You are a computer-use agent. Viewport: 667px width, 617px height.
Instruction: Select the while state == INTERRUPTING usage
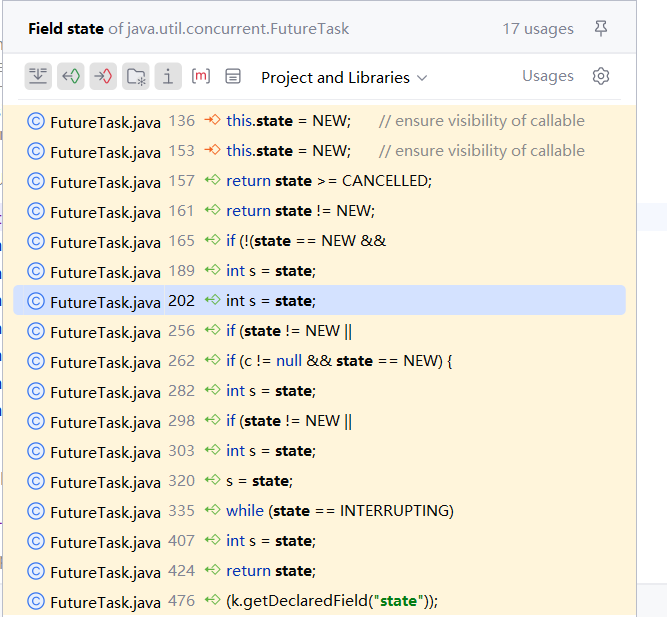pyautogui.click(x=340, y=511)
